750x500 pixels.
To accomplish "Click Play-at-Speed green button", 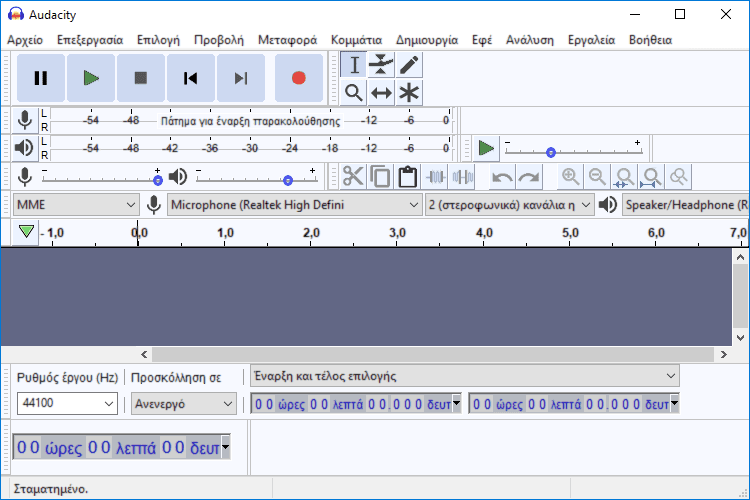I will point(486,148).
